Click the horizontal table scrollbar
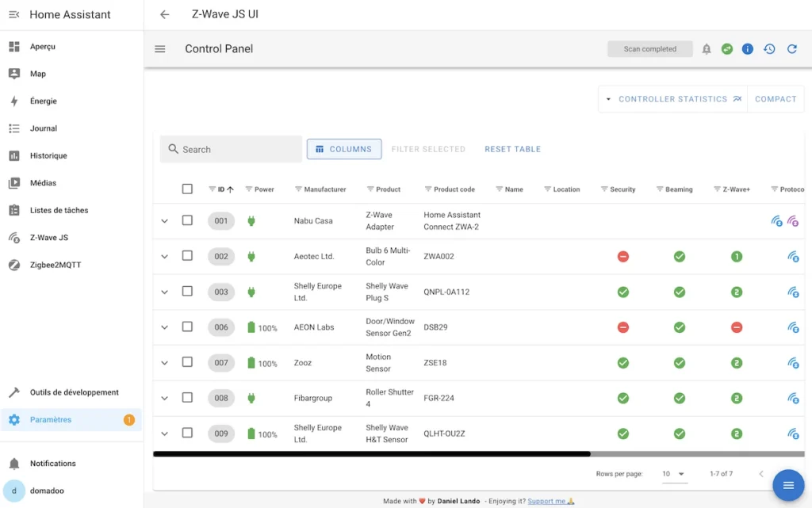 [x=372, y=454]
